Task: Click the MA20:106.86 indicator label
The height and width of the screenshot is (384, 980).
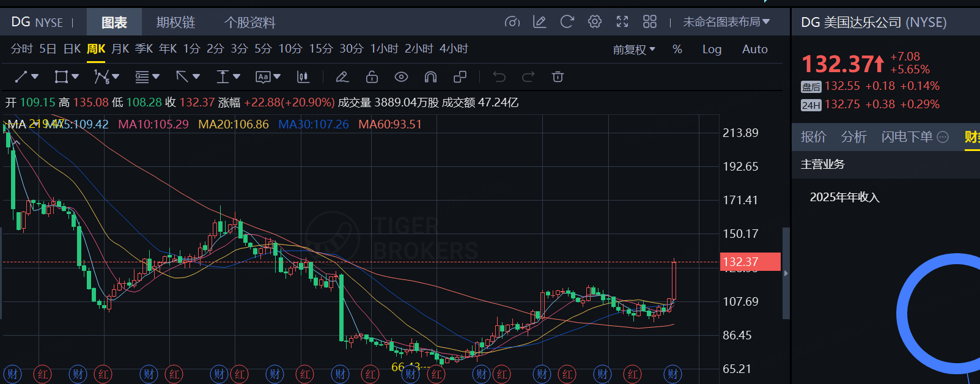Action: pyautogui.click(x=234, y=125)
